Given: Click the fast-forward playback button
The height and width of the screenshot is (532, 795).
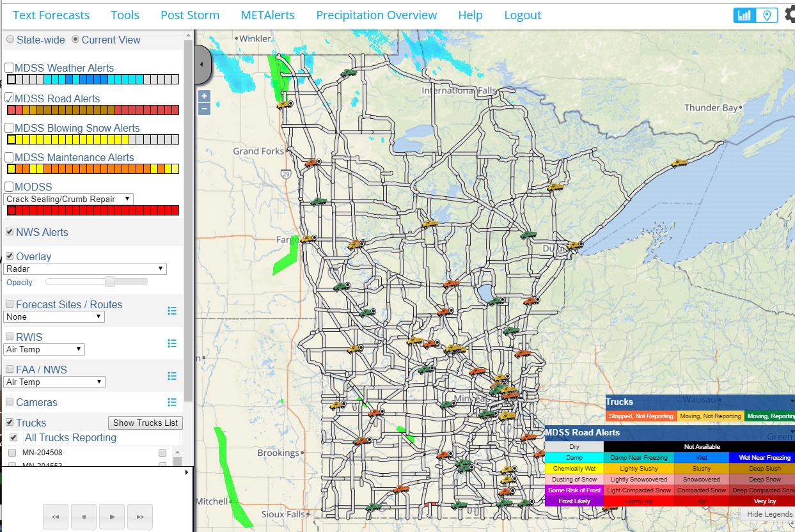Looking at the screenshot, I should click(x=140, y=516).
